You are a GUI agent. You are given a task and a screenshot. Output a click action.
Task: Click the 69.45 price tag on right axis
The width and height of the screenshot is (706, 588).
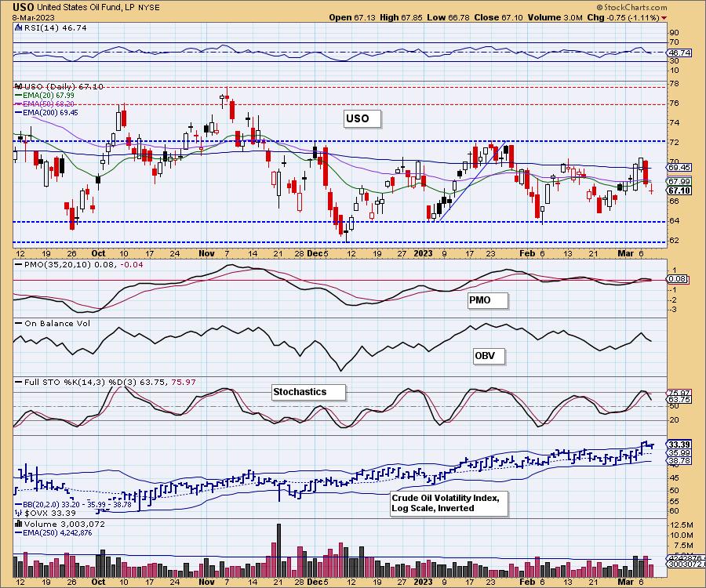pyautogui.click(x=679, y=167)
